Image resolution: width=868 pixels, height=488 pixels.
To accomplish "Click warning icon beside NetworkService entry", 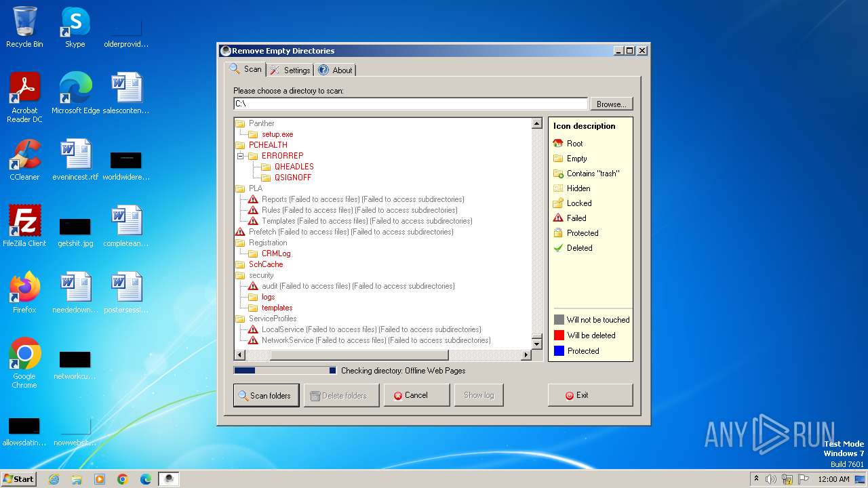I will (253, 340).
